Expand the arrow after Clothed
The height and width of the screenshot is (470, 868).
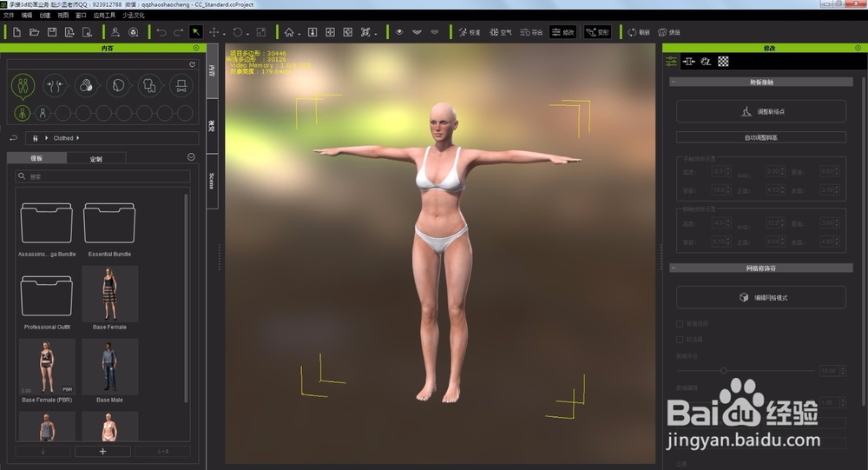78,138
